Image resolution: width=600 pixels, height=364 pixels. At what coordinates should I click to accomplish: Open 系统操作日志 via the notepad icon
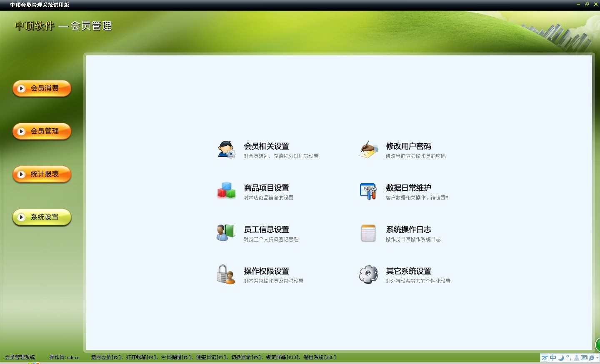368,233
